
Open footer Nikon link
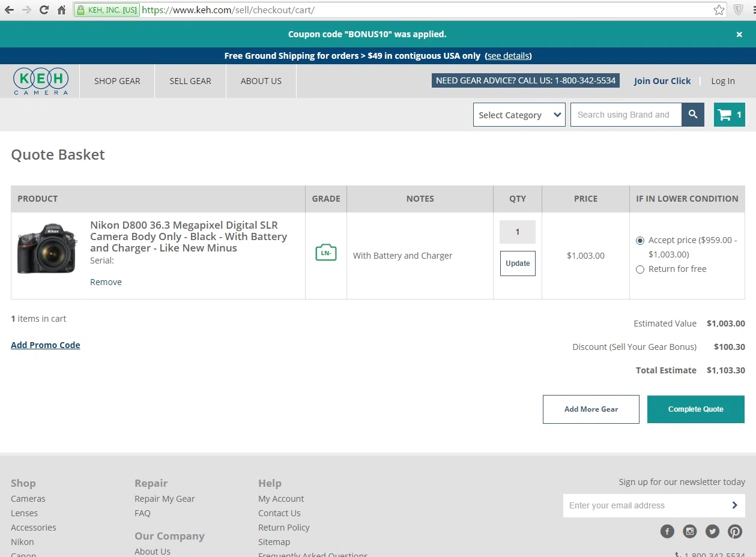pyautogui.click(x=22, y=542)
